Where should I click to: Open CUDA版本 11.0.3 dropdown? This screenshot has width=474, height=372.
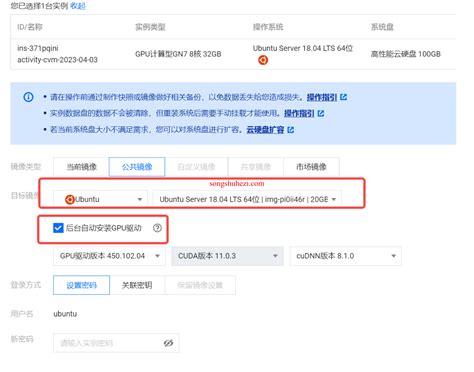(227, 256)
